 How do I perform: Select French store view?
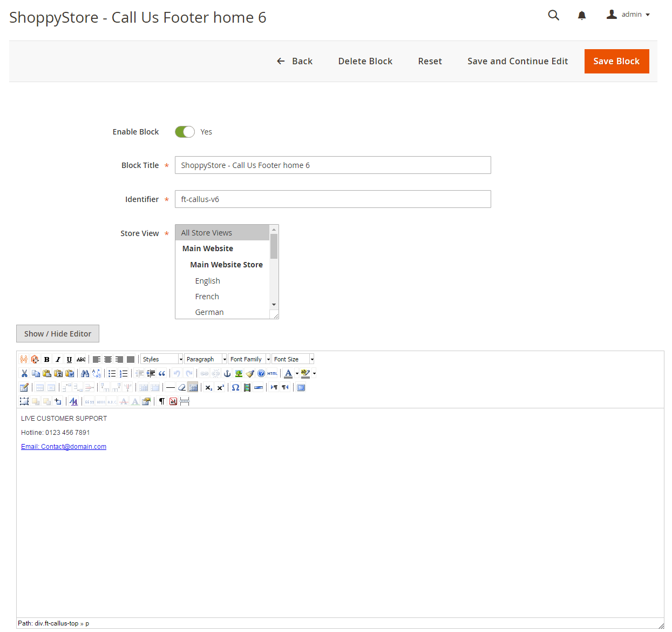[222, 297]
